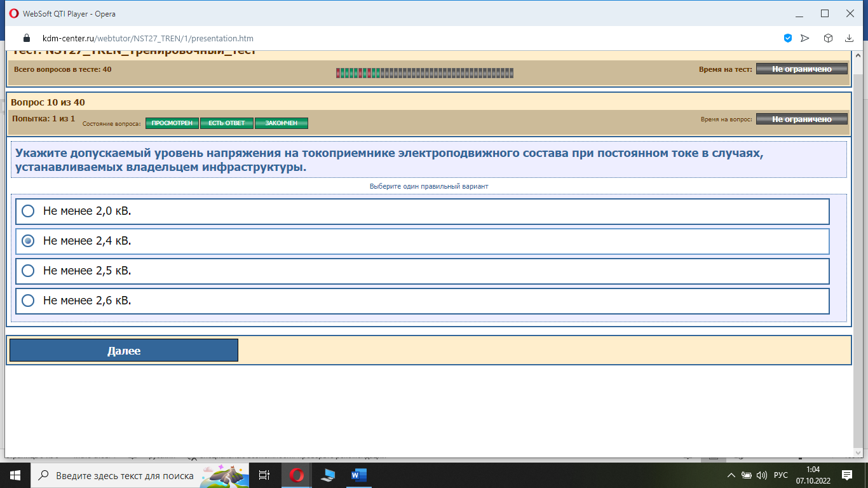Select the option Не менее 2,6 кВ.
868x488 pixels.
(x=423, y=301)
